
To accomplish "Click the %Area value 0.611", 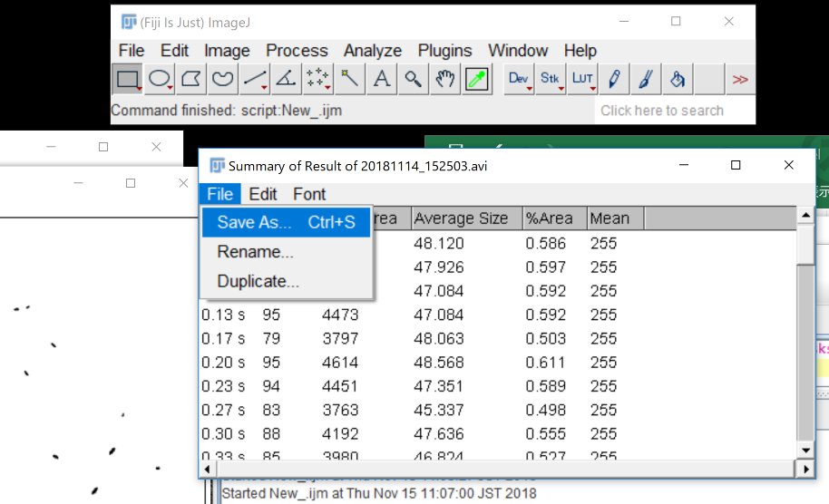I will coord(545,363).
